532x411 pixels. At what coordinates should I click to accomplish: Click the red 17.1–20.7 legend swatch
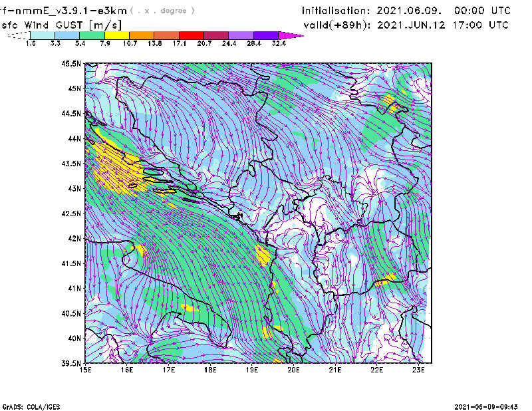pos(192,35)
